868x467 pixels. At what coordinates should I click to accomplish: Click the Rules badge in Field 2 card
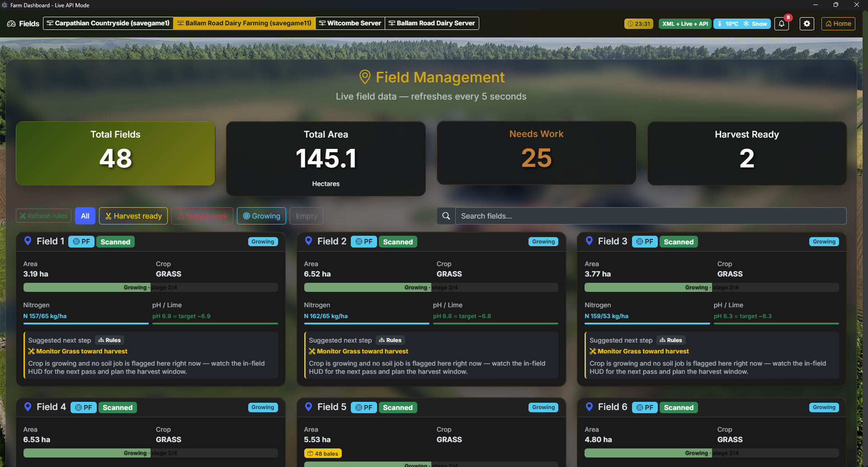point(390,340)
